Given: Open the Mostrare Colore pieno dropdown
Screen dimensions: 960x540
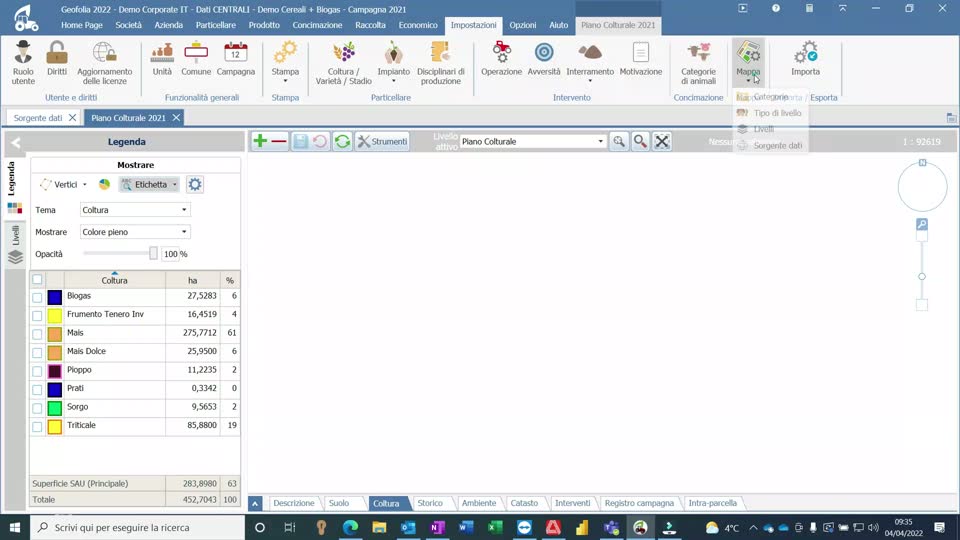Looking at the screenshot, I should pyautogui.click(x=135, y=232).
